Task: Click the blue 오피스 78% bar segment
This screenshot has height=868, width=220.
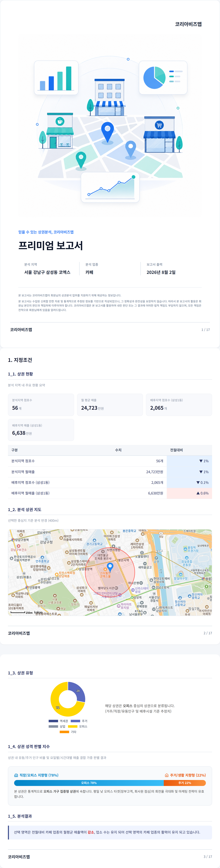Action: click(x=89, y=783)
